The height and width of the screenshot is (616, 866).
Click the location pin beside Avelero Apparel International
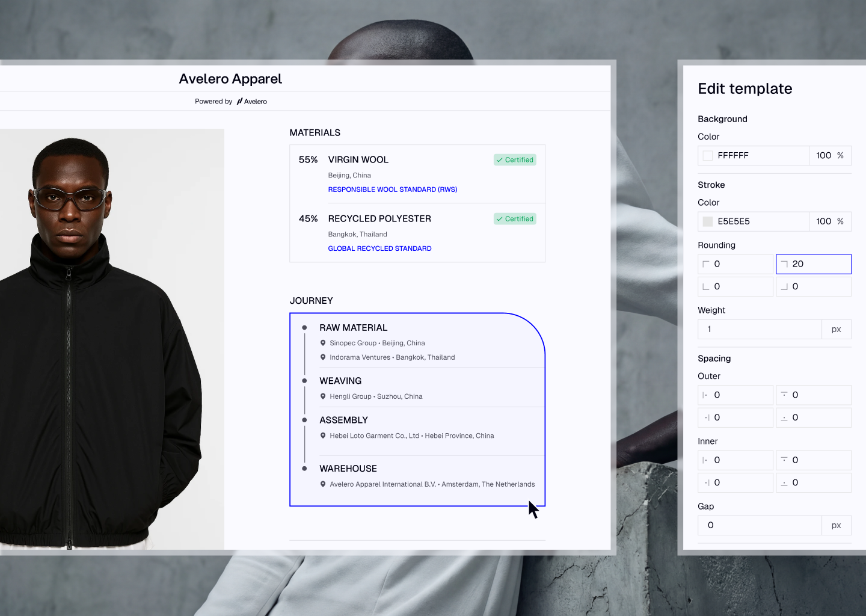point(323,484)
